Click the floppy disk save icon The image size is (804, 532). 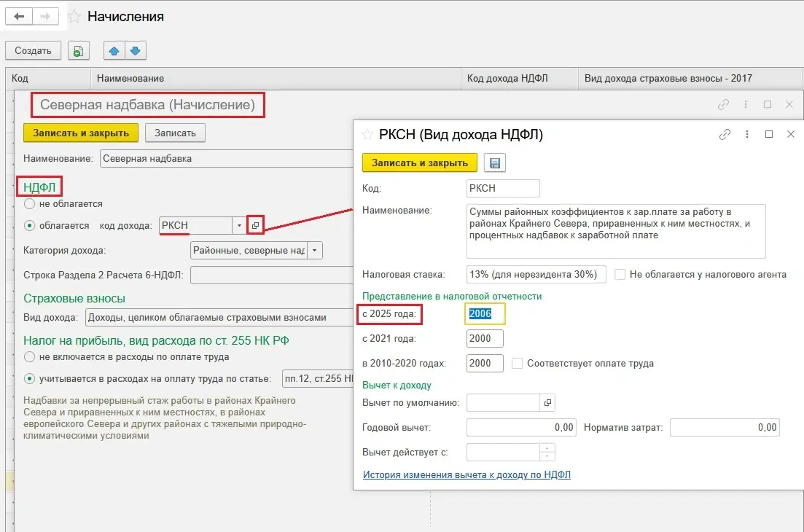pyautogui.click(x=495, y=163)
